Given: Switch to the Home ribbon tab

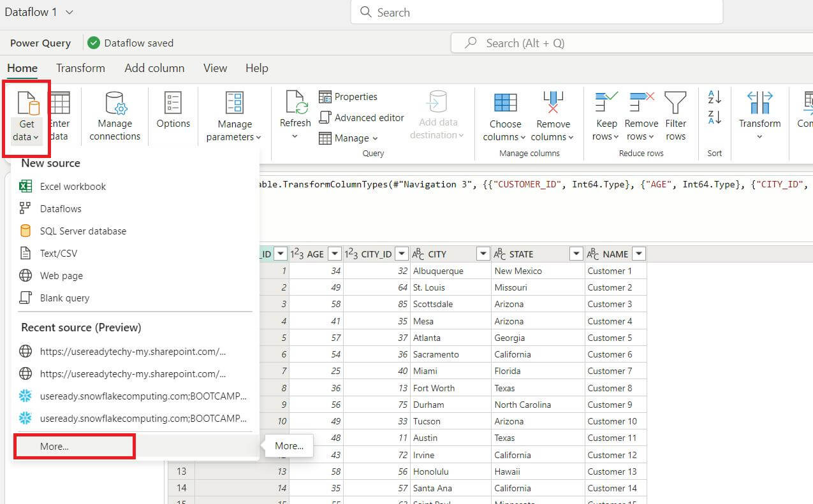Looking at the screenshot, I should pyautogui.click(x=22, y=68).
